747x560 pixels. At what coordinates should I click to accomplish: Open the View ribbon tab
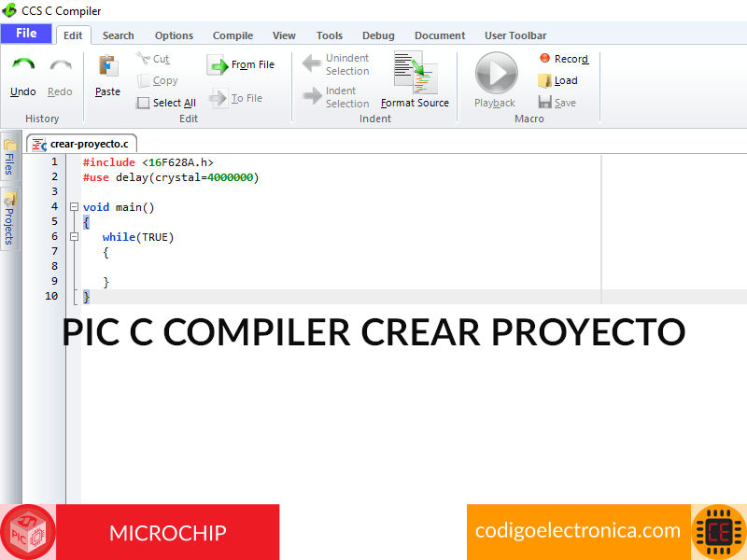click(284, 35)
